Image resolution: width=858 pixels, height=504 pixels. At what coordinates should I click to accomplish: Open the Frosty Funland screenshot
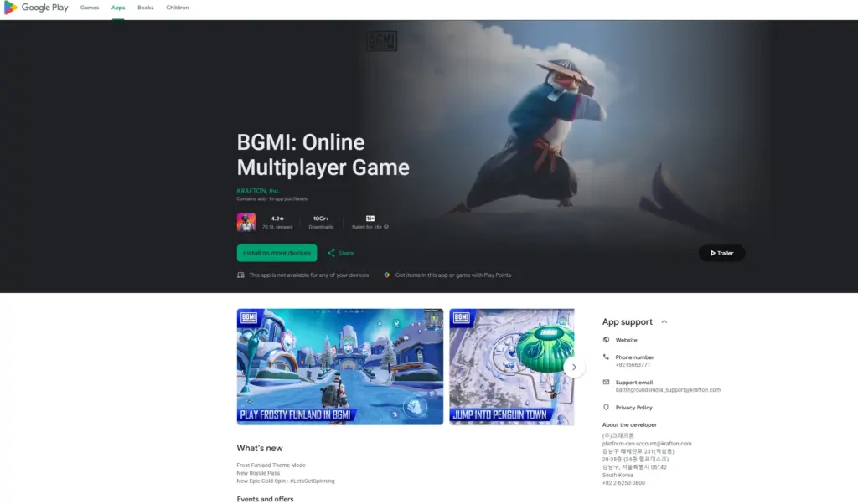(x=340, y=367)
